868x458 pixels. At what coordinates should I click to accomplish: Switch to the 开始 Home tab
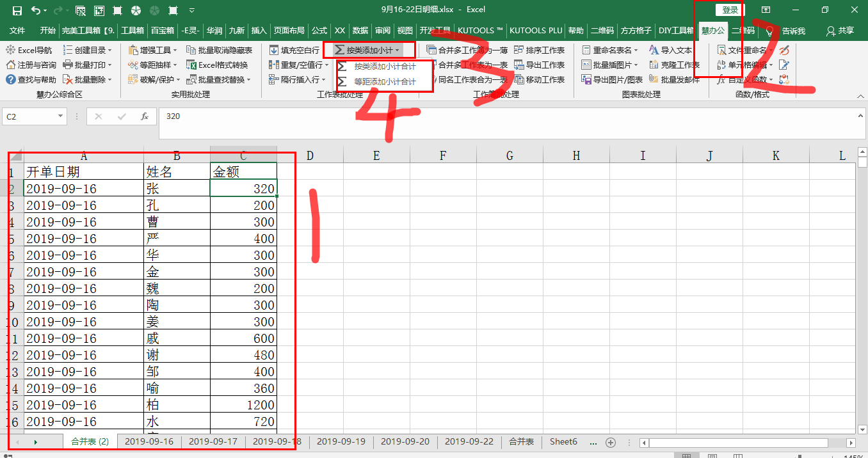(48, 30)
